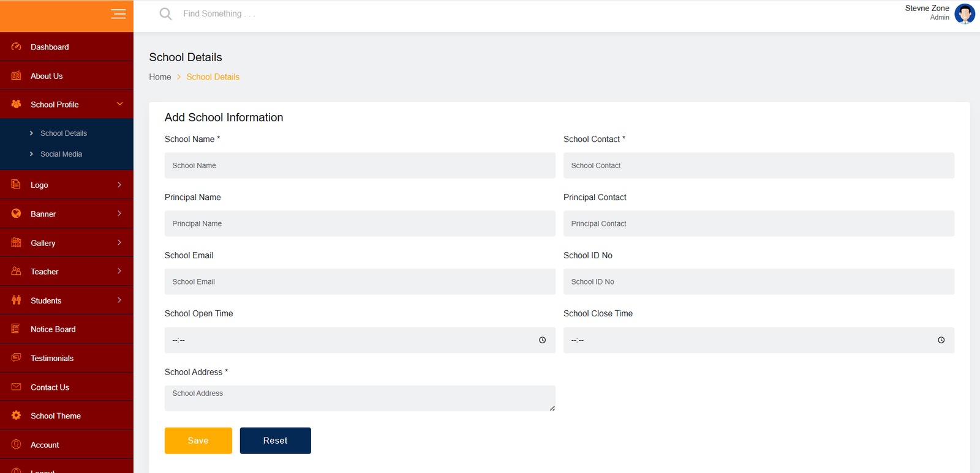Screen dimensions: 980x473
Task: Focus the School Open Time field
Action: tap(360, 340)
